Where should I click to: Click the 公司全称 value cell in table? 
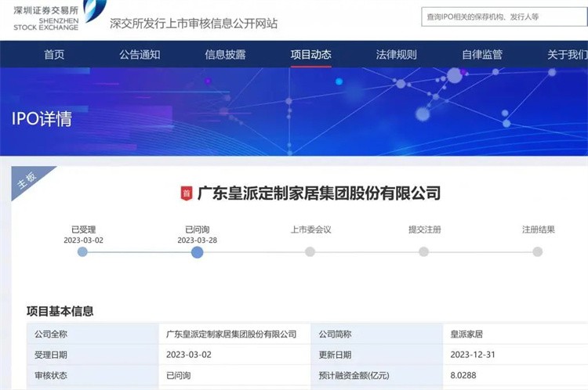click(234, 334)
